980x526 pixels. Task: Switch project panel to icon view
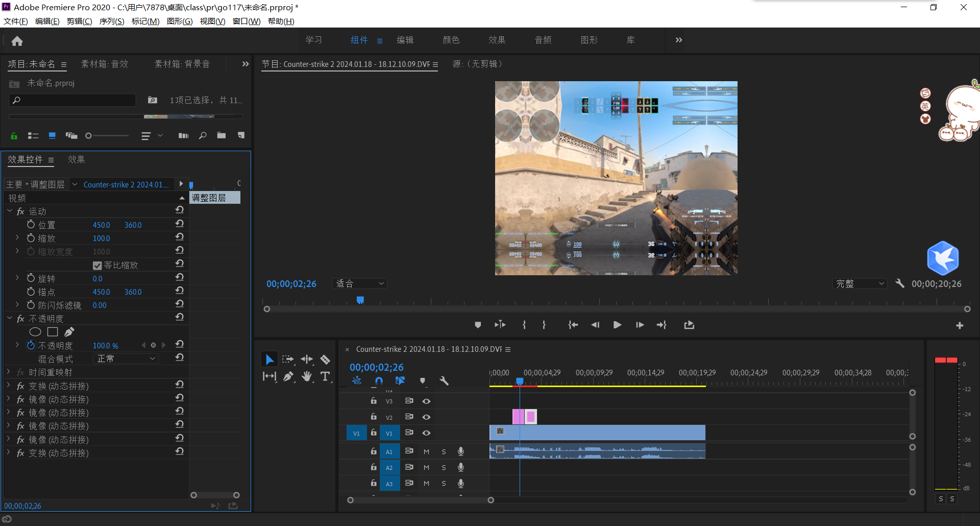tap(52, 135)
